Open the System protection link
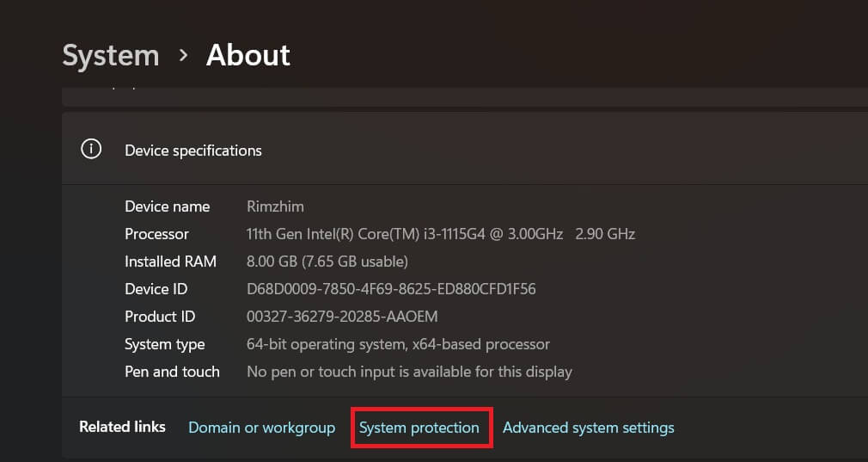The width and height of the screenshot is (868, 462). tap(419, 428)
